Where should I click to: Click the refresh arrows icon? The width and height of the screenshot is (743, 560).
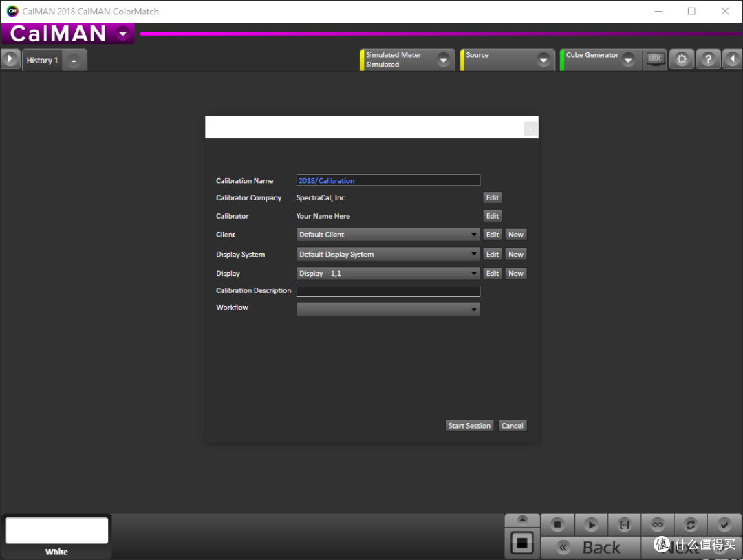tap(691, 525)
